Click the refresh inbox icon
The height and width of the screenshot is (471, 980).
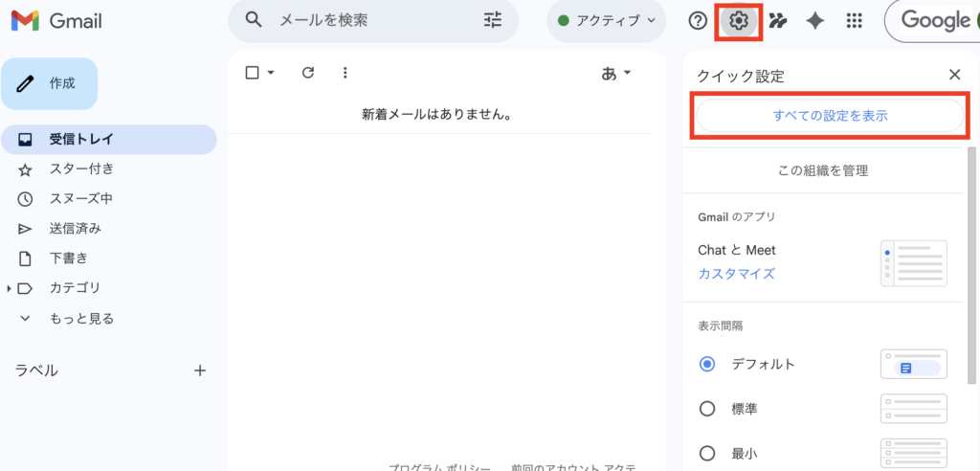307,73
